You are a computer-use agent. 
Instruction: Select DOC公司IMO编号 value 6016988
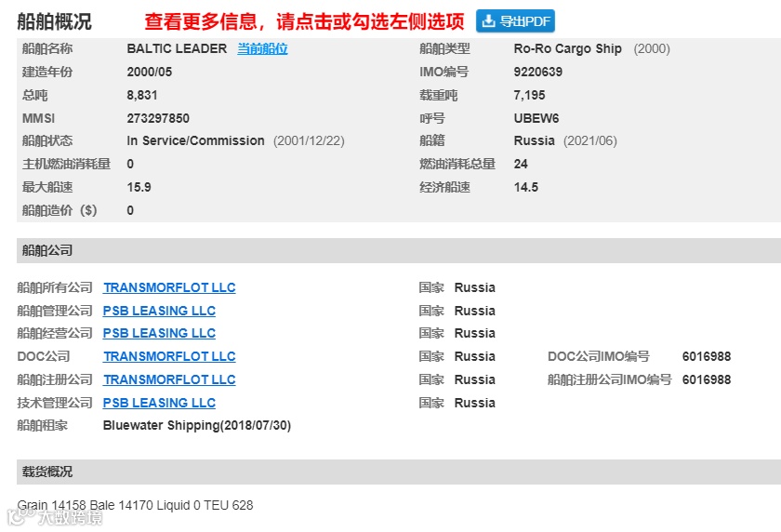(x=707, y=356)
